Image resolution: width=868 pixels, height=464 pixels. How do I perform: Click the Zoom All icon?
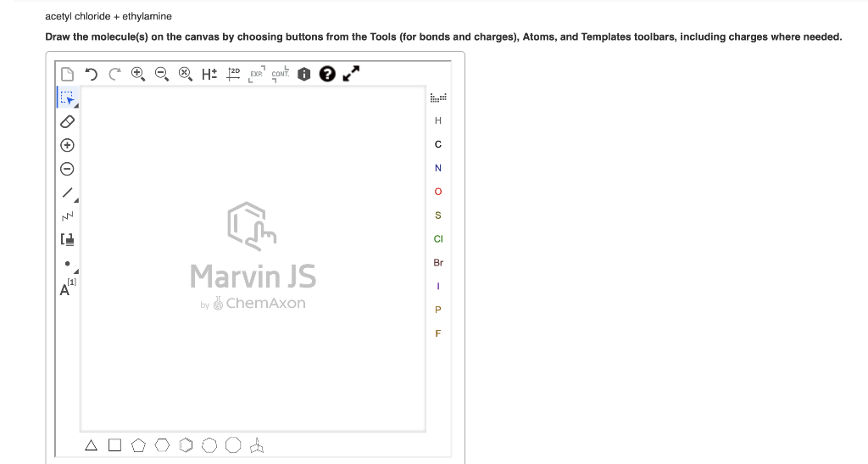click(x=186, y=74)
